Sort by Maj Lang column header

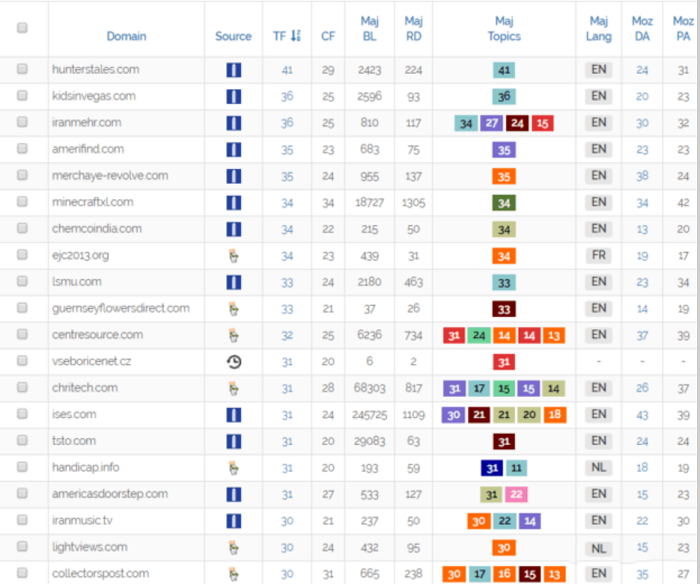pyautogui.click(x=599, y=29)
